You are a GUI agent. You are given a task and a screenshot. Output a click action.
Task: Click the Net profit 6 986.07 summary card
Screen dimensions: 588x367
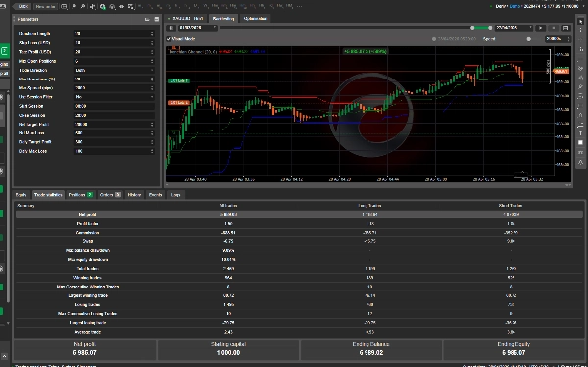tap(85, 349)
